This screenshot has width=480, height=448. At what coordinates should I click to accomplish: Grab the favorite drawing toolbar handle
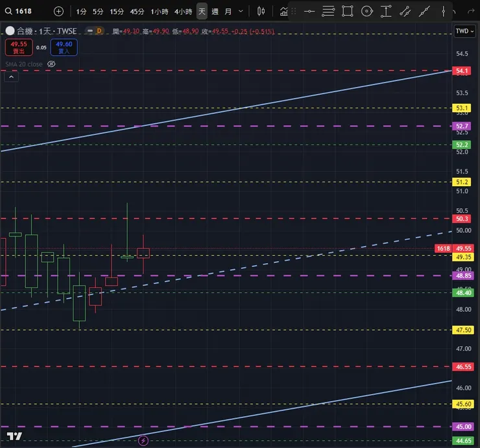(294, 11)
